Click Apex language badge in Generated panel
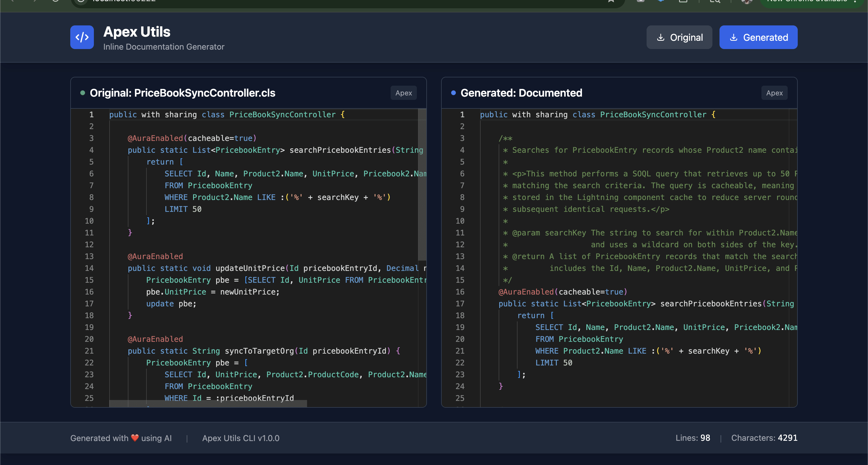The image size is (868, 465). [774, 93]
